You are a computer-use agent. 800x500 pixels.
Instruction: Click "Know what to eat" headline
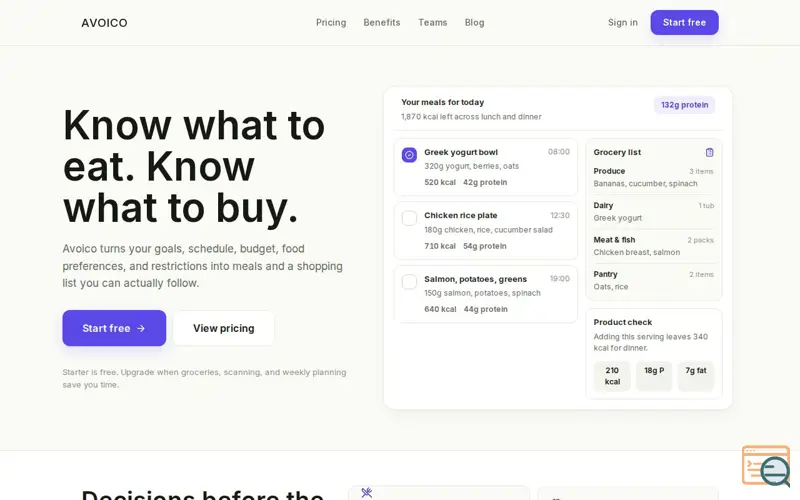(194, 166)
